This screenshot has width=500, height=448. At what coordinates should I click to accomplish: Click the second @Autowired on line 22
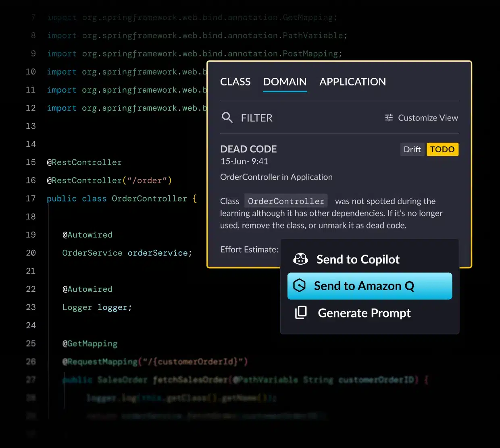pos(87,289)
